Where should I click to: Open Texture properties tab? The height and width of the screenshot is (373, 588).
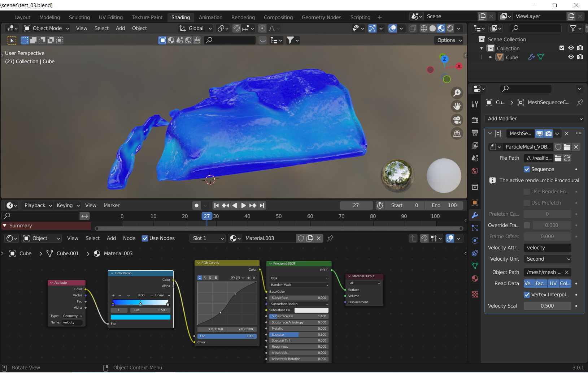(475, 294)
